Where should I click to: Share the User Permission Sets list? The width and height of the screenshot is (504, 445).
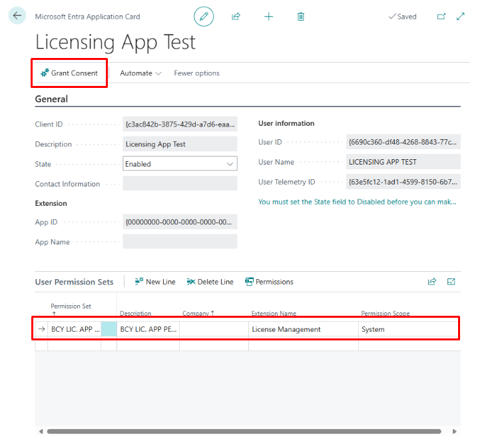pyautogui.click(x=432, y=282)
